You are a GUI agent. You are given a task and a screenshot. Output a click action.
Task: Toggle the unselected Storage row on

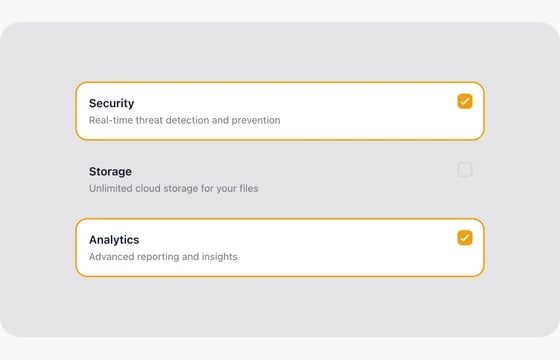pos(280,179)
